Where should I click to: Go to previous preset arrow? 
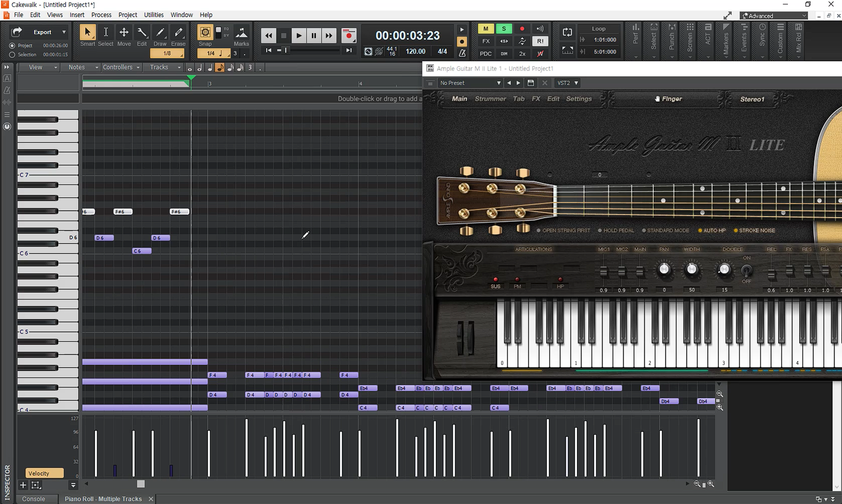(x=509, y=83)
